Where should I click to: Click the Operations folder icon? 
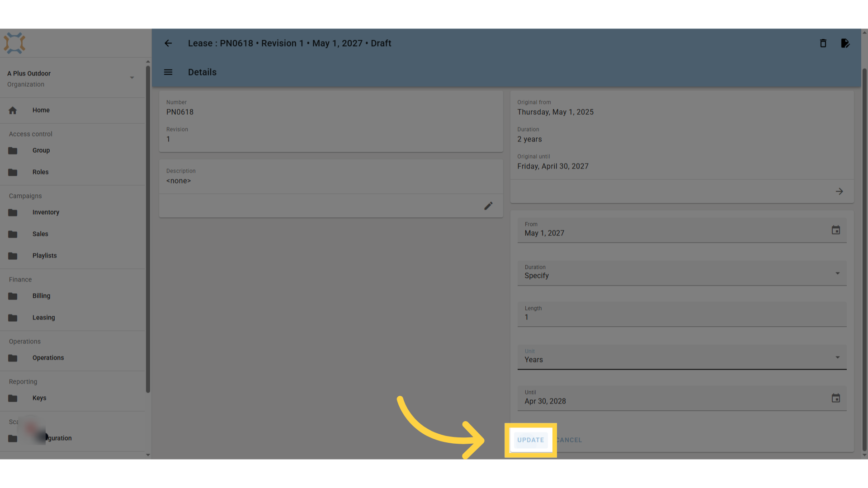[13, 358]
